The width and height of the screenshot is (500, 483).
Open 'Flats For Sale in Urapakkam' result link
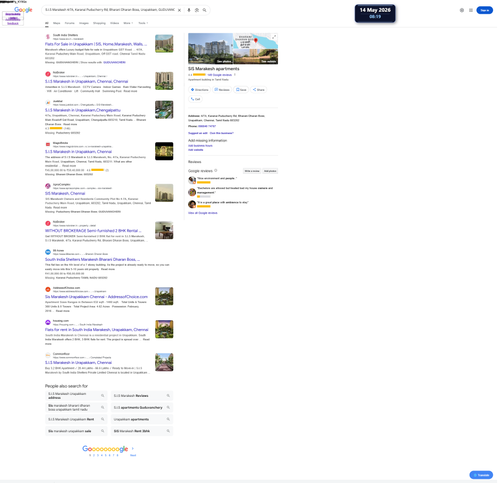pyautogui.click(x=96, y=44)
